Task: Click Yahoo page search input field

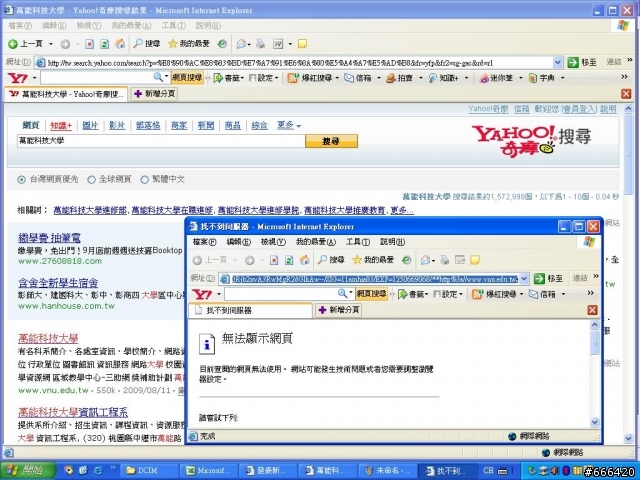Action: click(161, 141)
